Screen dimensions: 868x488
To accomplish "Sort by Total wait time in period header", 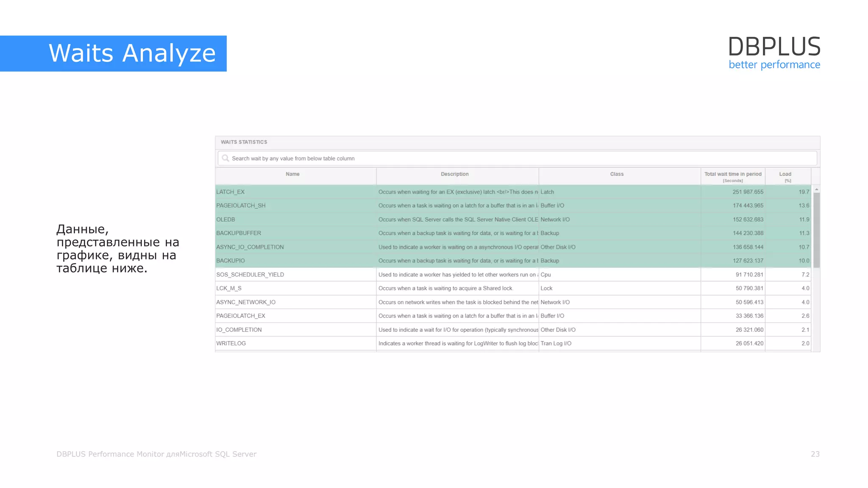I will [x=733, y=177].
